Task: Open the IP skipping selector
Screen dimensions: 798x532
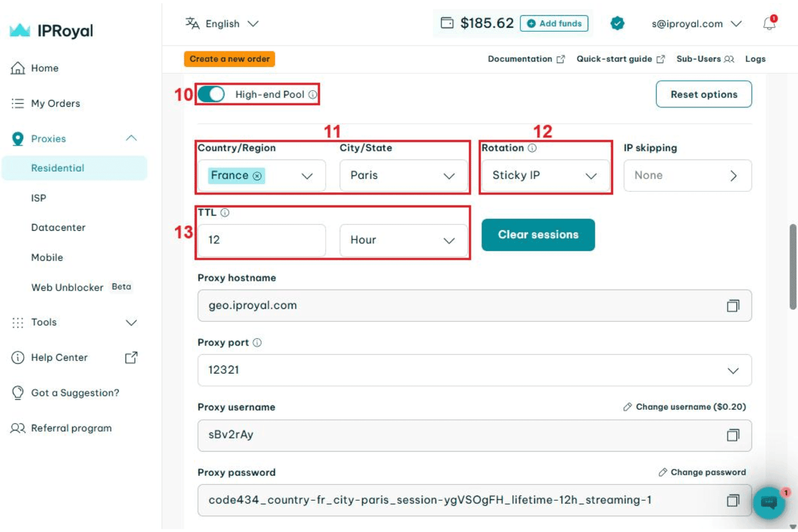Action: point(687,176)
